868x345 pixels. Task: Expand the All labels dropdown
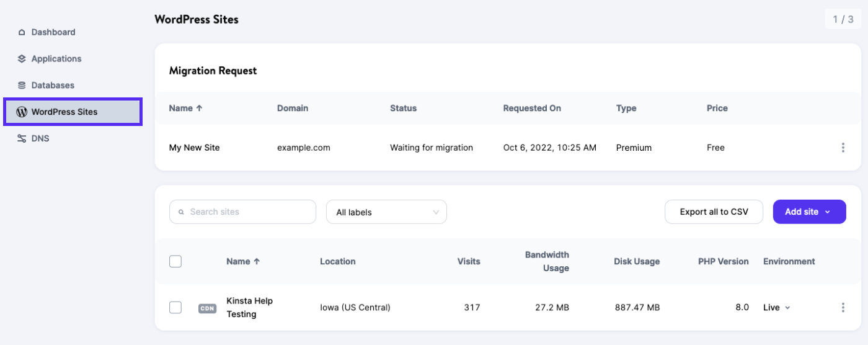pos(386,212)
